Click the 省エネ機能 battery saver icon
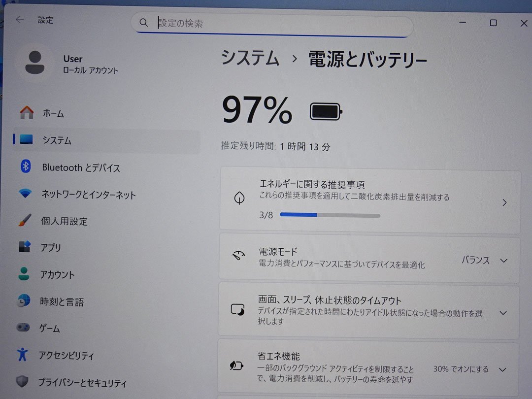 (236, 366)
